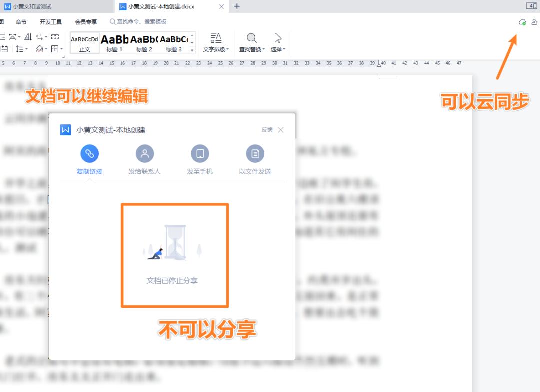Expand the style gallery more arrow

pos(192,50)
